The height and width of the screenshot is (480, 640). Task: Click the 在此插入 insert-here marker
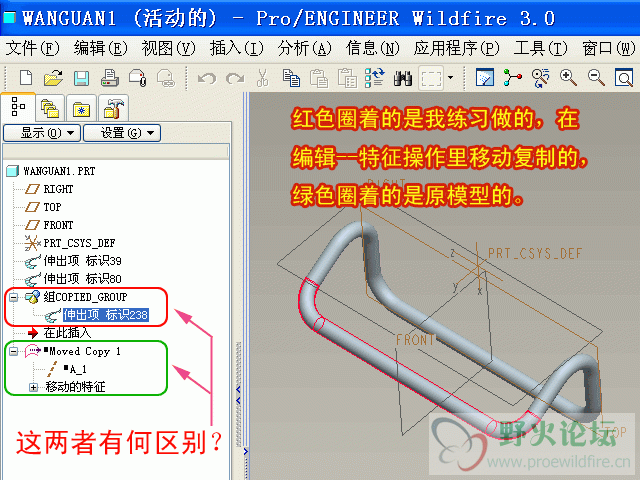coord(67,333)
